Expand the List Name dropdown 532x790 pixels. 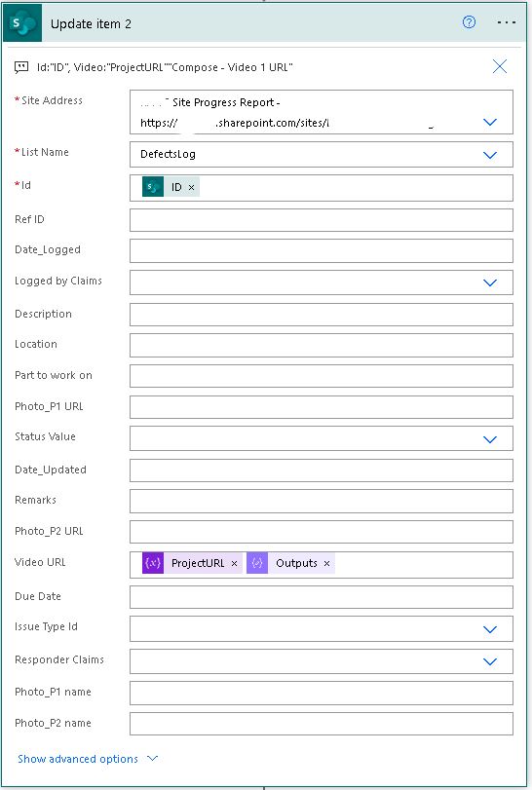coord(490,155)
